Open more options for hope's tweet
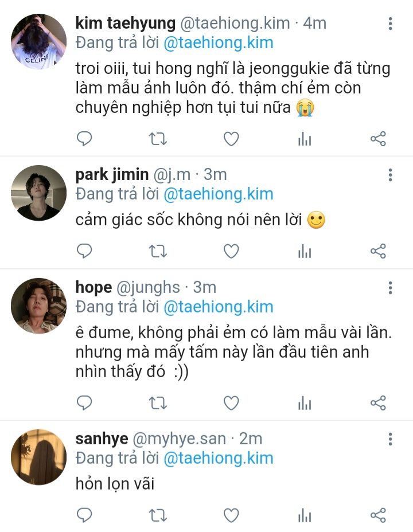Image resolution: width=413 pixels, height=532 pixels. click(390, 287)
